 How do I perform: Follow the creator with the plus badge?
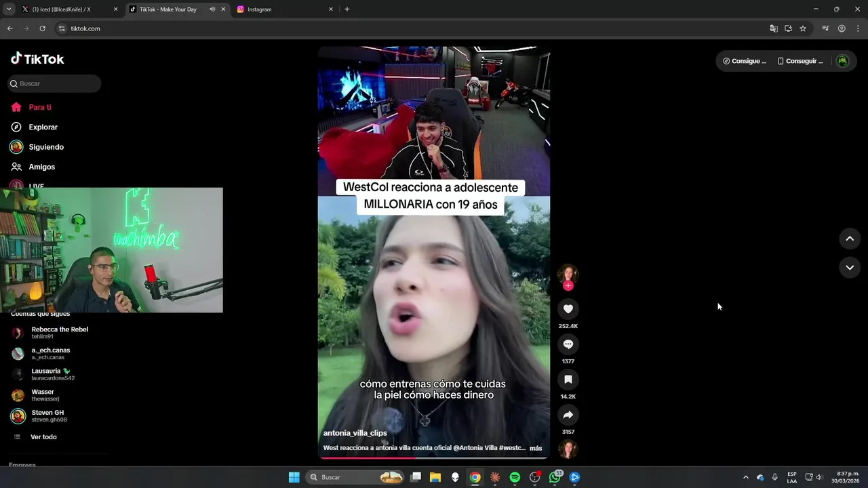568,286
